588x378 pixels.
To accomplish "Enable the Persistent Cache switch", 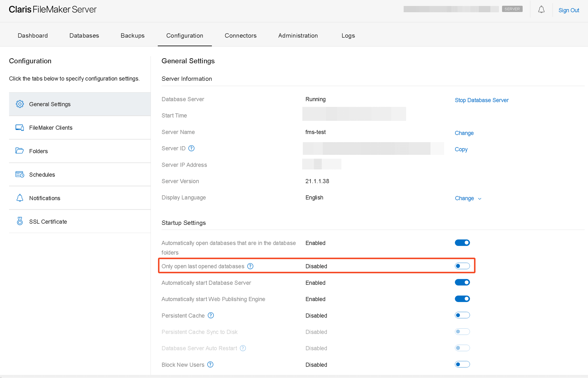I will [x=462, y=316].
